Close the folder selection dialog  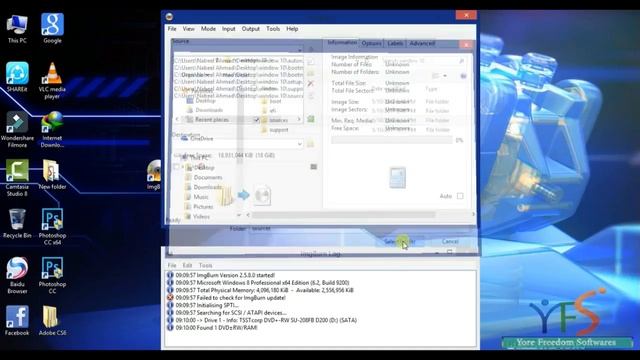click(466, 44)
